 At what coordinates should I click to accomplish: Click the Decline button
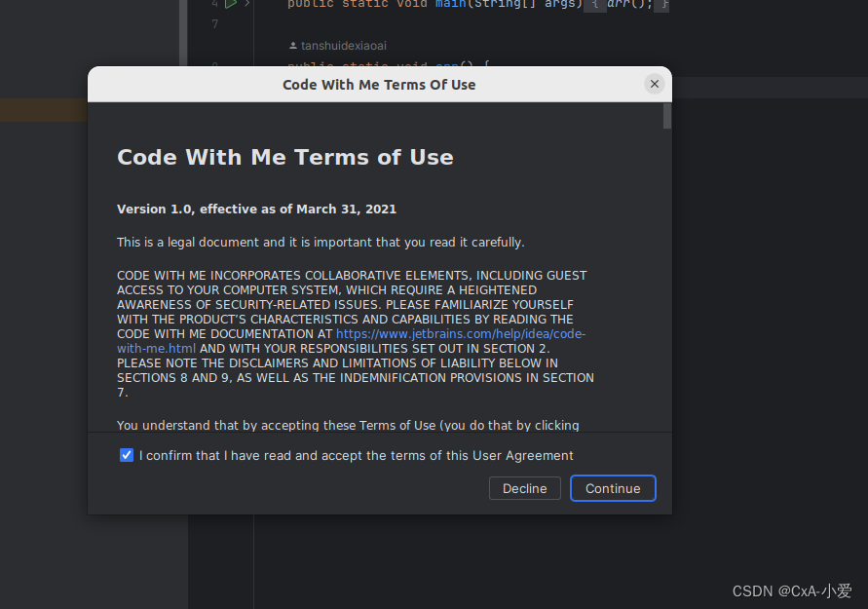click(524, 488)
